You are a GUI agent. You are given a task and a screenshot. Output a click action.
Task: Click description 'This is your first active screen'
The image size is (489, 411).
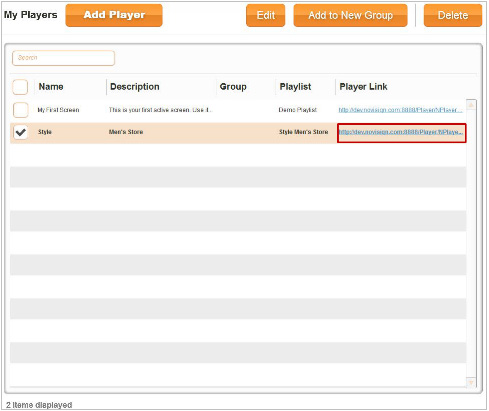160,110
